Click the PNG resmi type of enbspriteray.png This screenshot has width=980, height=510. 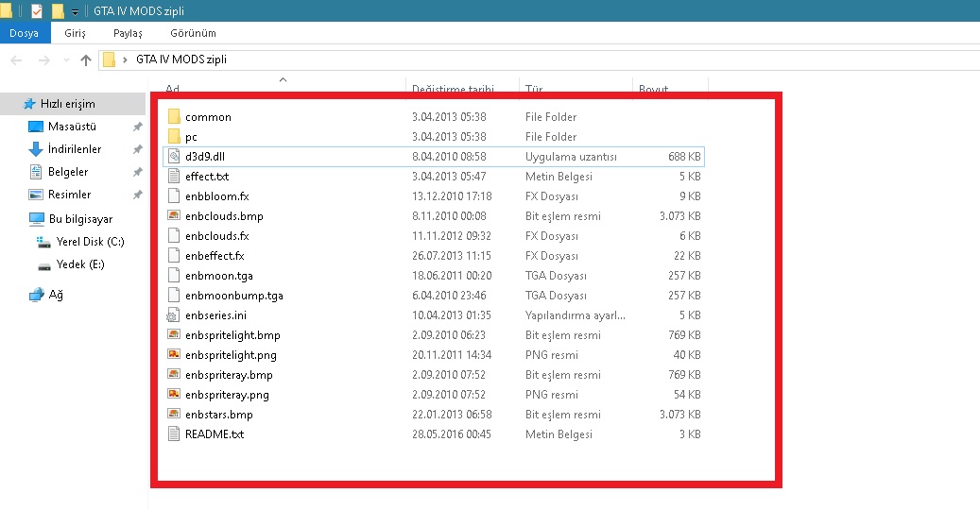552,395
